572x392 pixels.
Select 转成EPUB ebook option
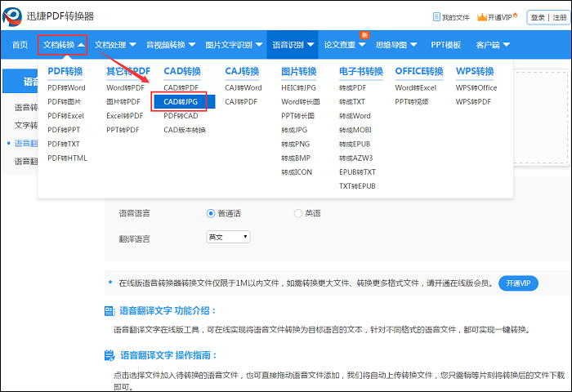coord(355,144)
